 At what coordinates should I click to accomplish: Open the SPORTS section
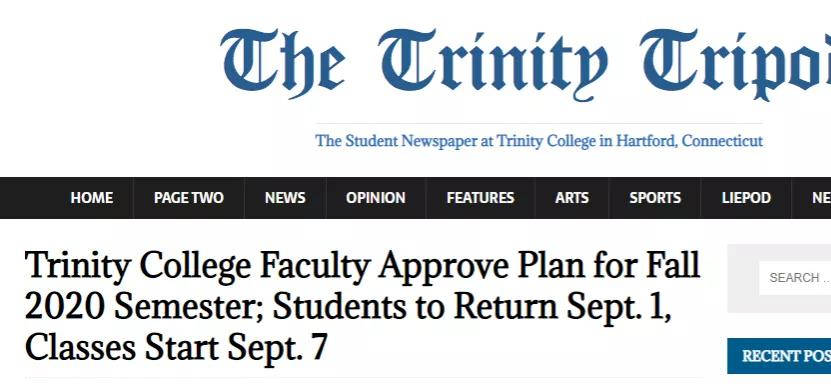click(x=655, y=198)
